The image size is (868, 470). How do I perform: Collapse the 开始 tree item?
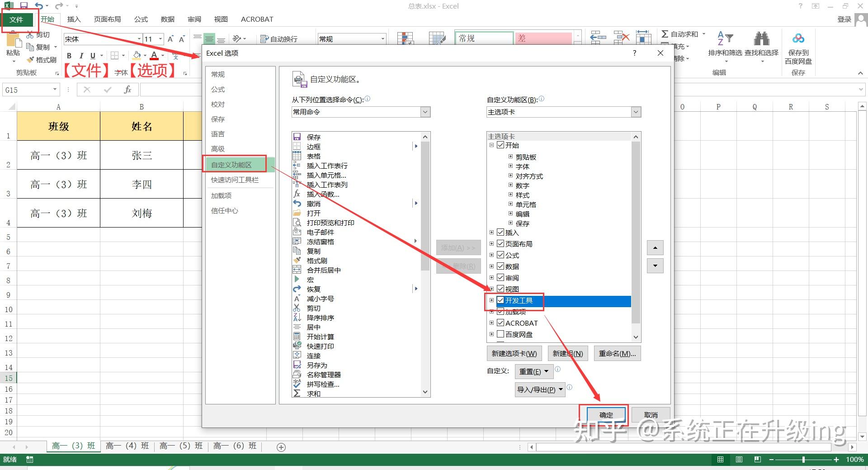click(x=491, y=145)
